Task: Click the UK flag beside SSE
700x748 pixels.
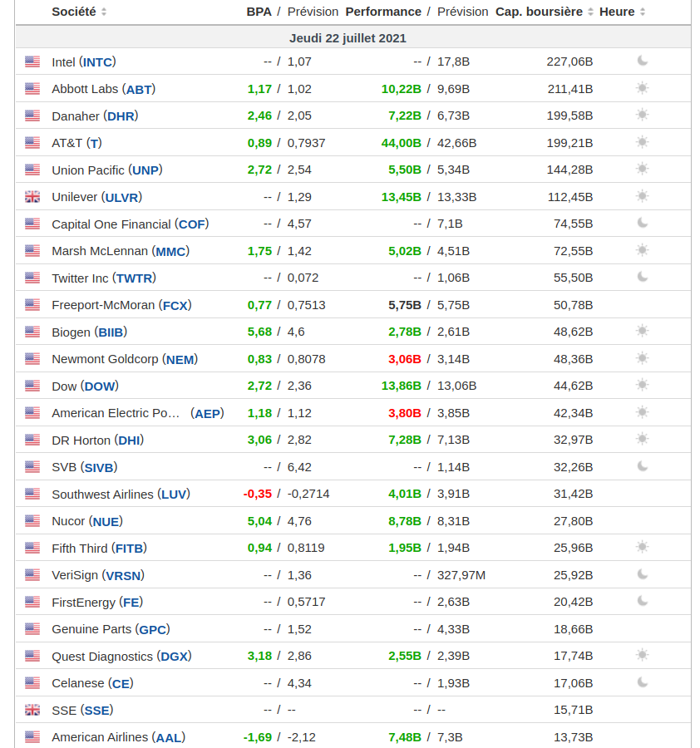Action: (x=32, y=710)
